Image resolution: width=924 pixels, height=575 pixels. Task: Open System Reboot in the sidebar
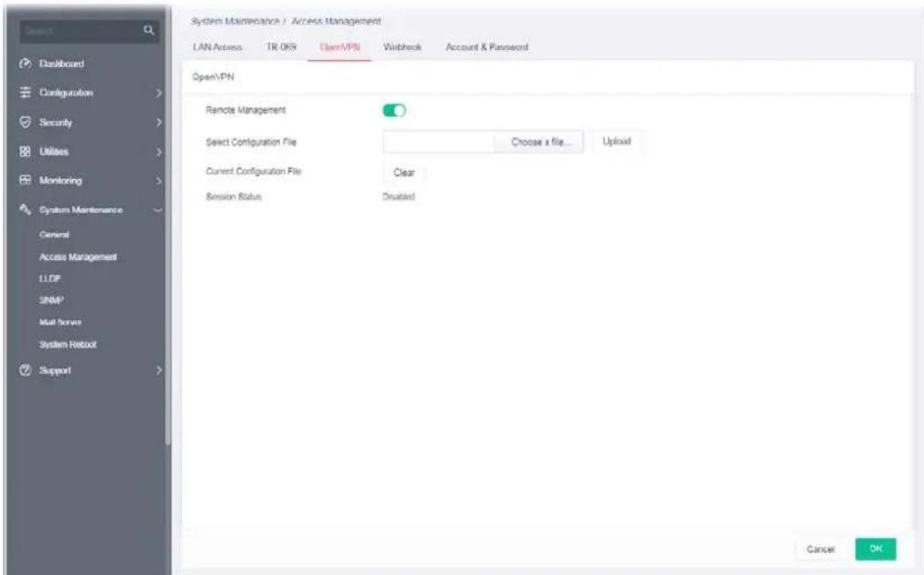point(68,345)
